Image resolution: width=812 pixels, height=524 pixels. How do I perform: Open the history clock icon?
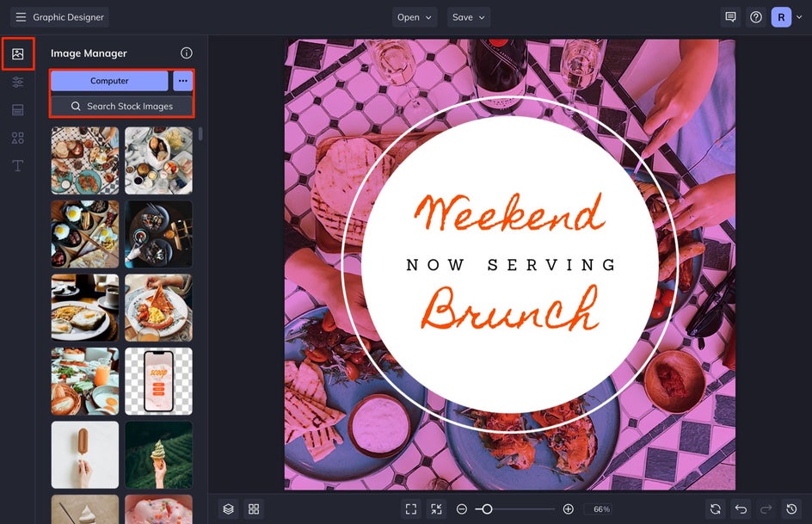pos(791,509)
